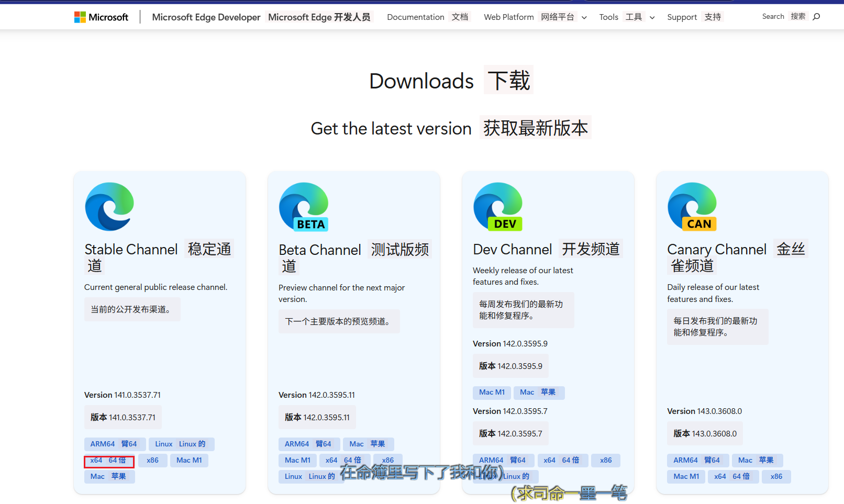This screenshot has width=844, height=504.
Task: Download Beta Channel x86 build
Action: click(388, 460)
